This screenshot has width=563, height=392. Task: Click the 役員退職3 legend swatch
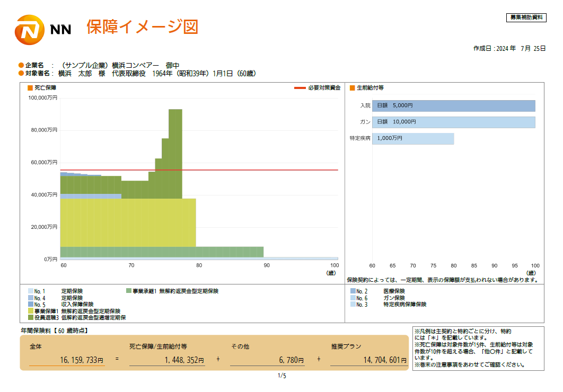point(30,318)
